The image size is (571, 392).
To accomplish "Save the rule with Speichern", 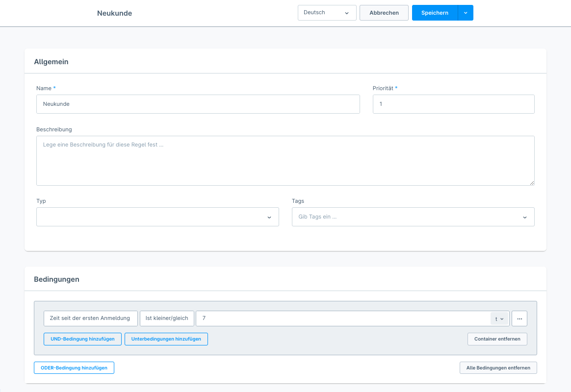I will click(x=435, y=13).
